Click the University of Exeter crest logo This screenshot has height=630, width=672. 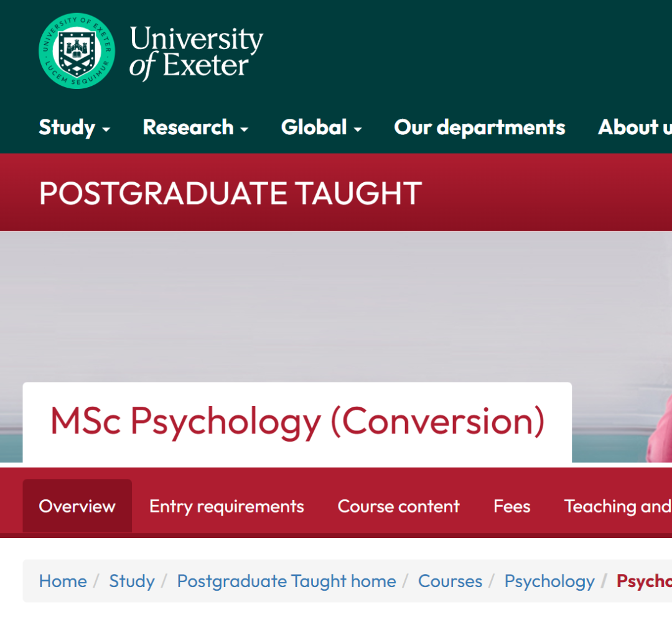pyautogui.click(x=77, y=51)
